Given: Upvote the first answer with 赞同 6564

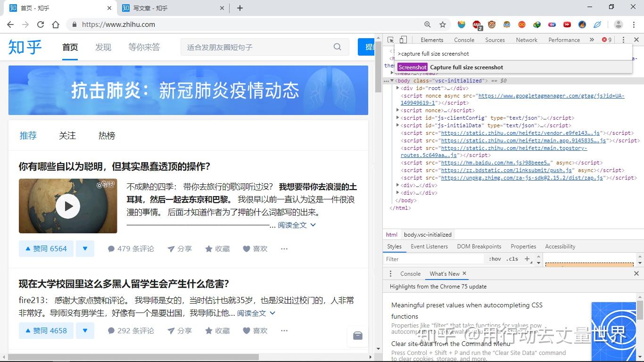Looking at the screenshot, I should point(46,248).
